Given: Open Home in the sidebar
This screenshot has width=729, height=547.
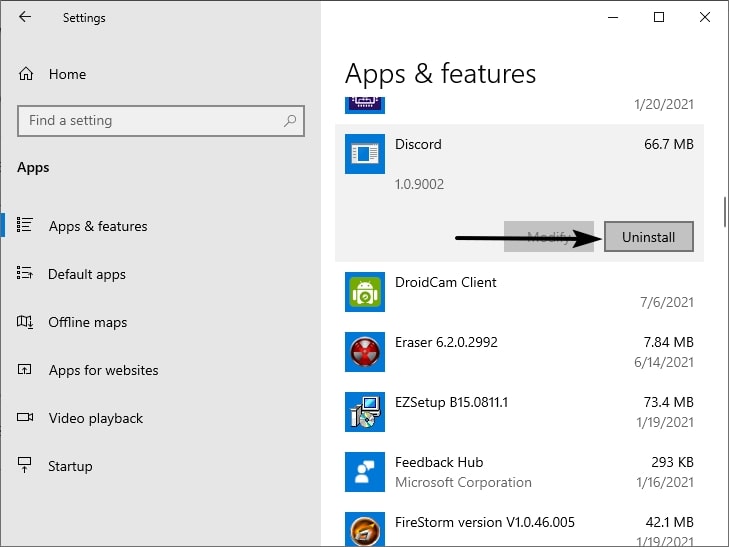Looking at the screenshot, I should click(x=67, y=74).
